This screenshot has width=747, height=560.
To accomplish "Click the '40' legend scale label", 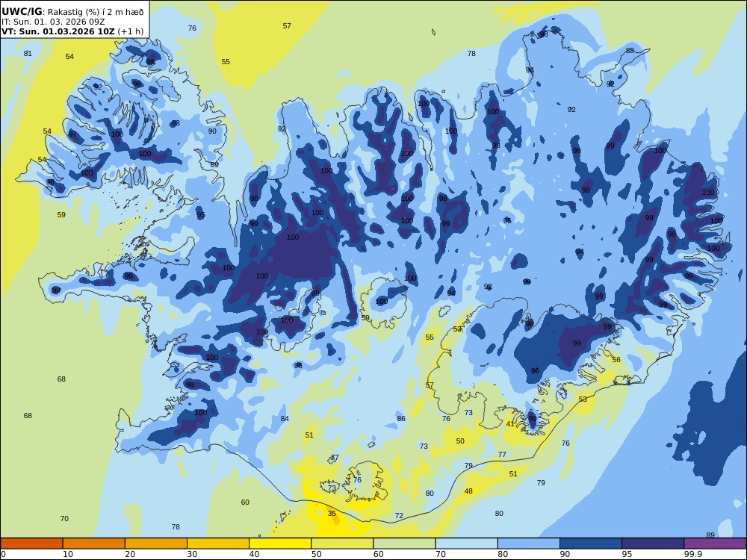I will (x=255, y=554).
